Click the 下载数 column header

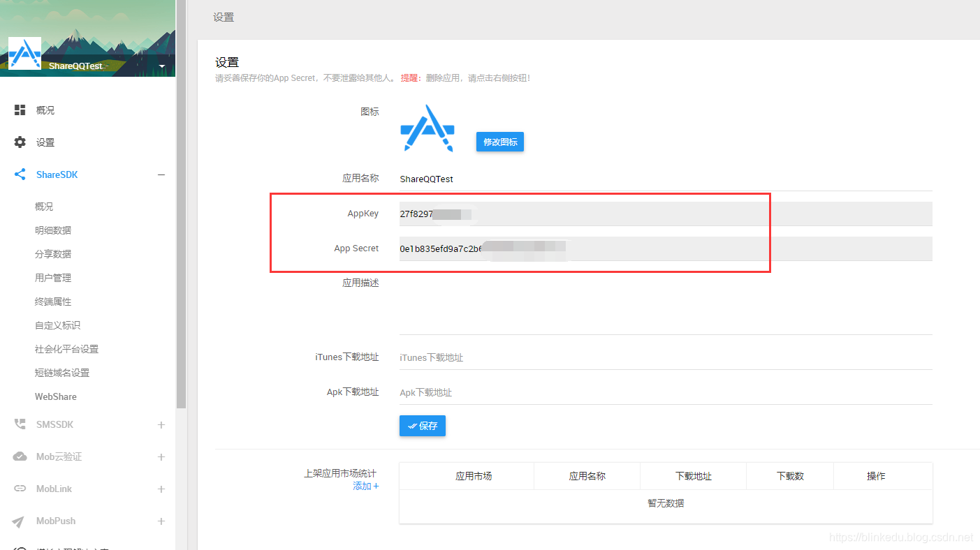[790, 476]
